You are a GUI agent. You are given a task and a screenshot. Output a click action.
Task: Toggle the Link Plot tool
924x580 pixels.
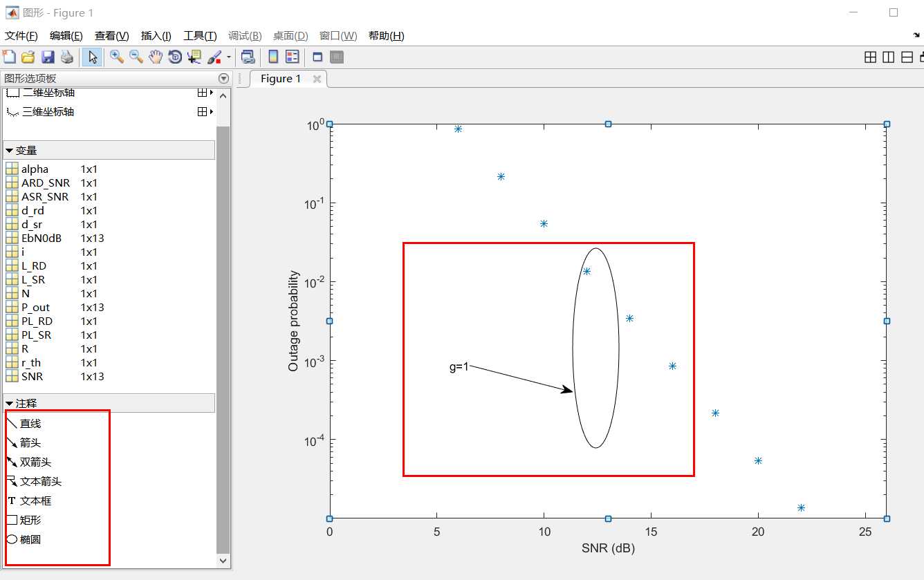coord(248,57)
